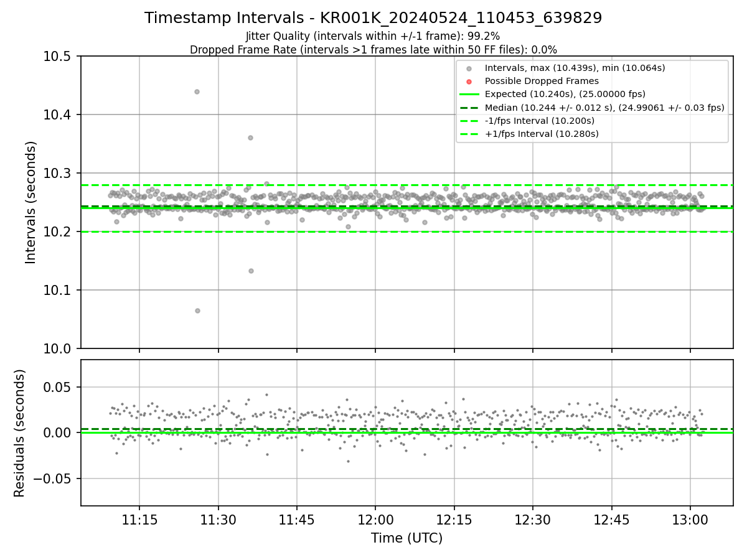Click the 'Residuals (seconds)' y-axis label

20,433
